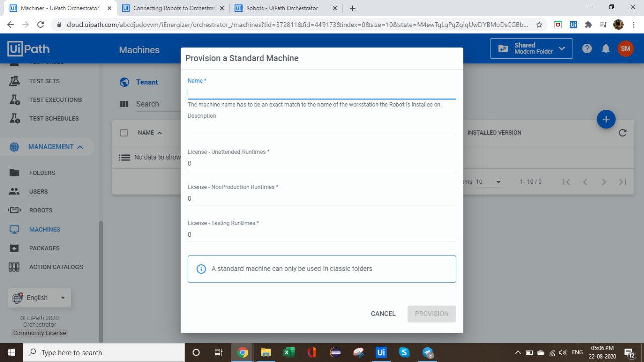This screenshot has width=644, height=362.
Task: Open the Shared Modern Folder selector
Action: (x=531, y=48)
